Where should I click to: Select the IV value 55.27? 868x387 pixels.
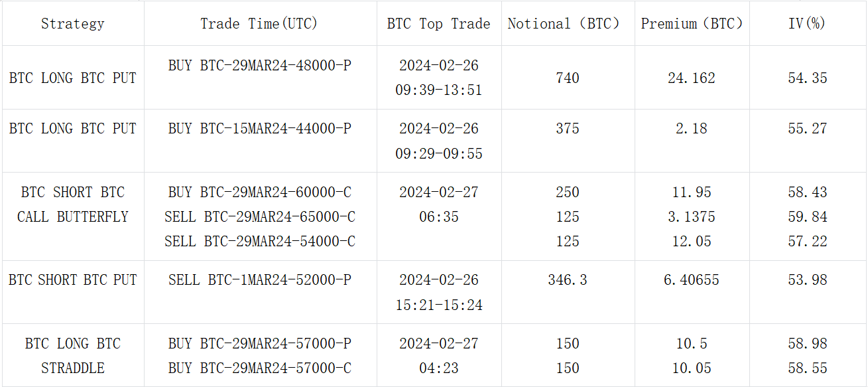click(x=807, y=128)
